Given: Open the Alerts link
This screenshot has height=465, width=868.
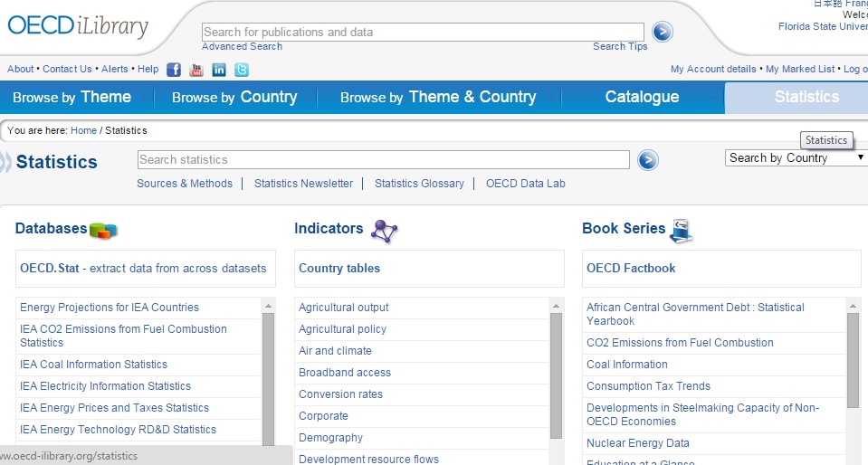Looking at the screenshot, I should click(115, 69).
